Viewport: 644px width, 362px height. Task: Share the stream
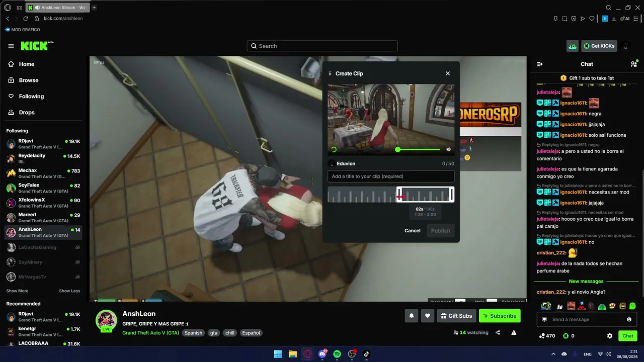point(498,332)
